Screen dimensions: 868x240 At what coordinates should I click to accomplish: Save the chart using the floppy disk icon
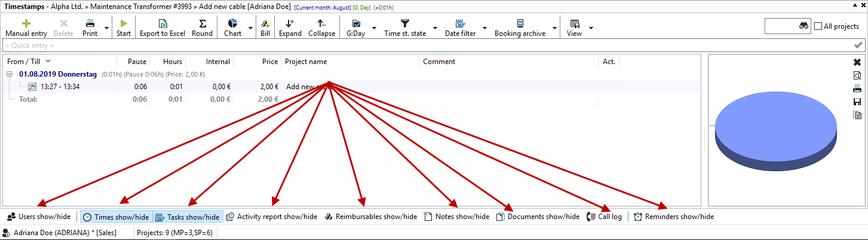tap(857, 102)
